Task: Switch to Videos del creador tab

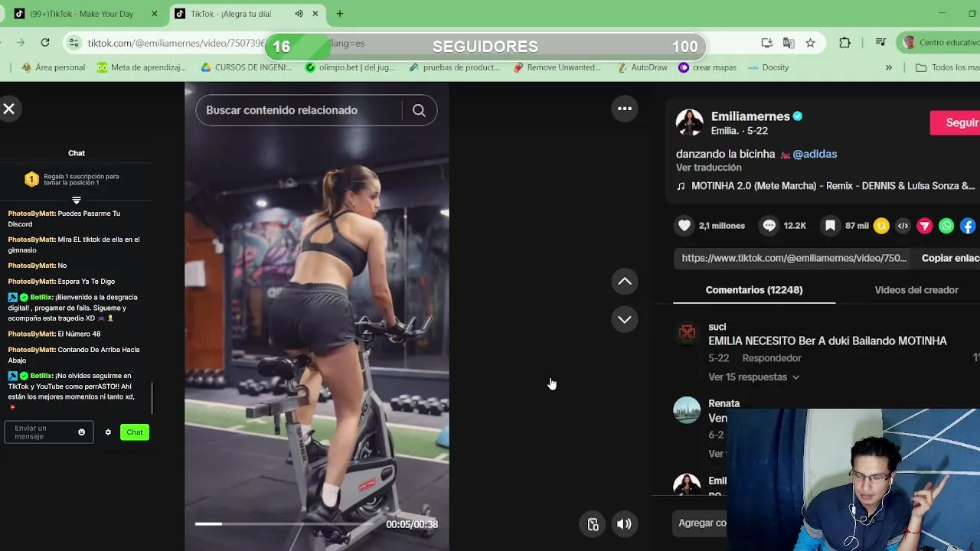Action: coord(916,290)
